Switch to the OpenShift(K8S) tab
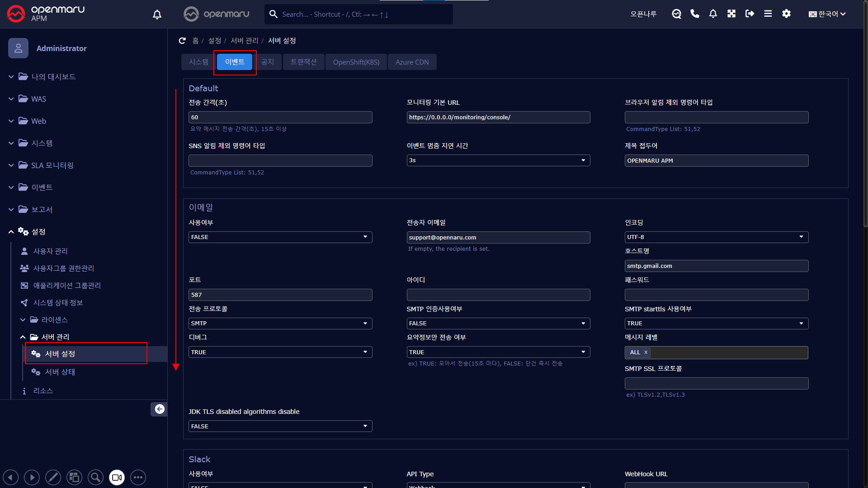This screenshot has width=868, height=488. click(356, 62)
